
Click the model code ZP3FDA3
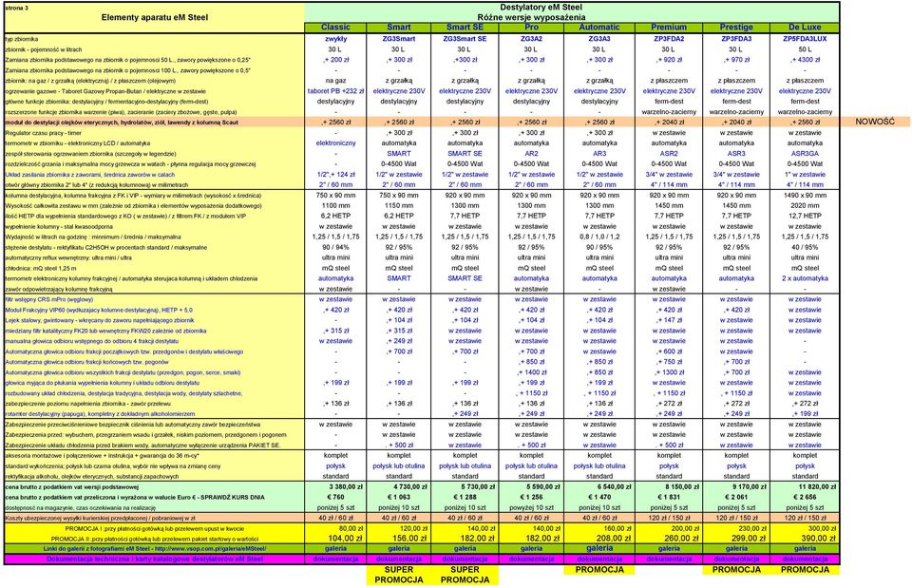pos(736,39)
